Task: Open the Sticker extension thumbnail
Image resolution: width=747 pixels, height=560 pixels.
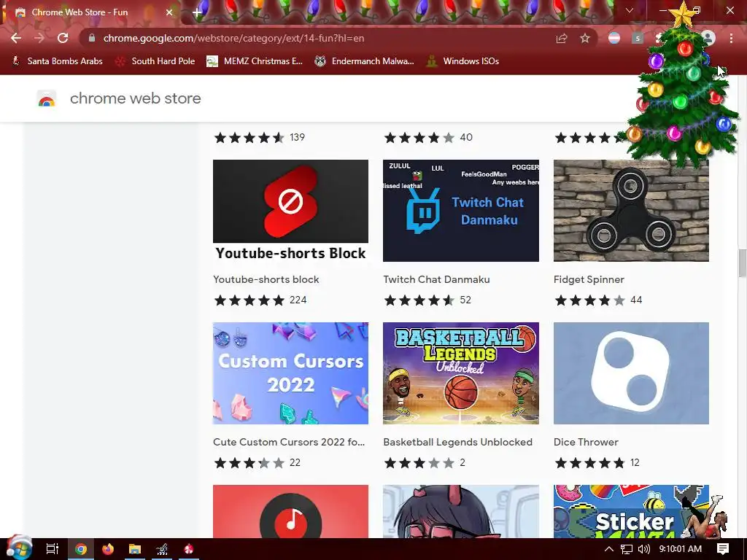Action: coord(631,511)
